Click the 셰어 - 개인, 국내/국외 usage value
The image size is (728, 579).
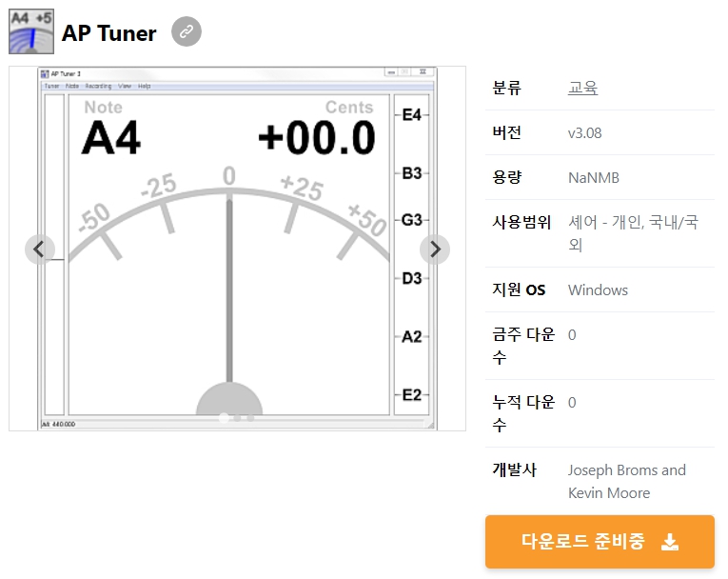633,233
